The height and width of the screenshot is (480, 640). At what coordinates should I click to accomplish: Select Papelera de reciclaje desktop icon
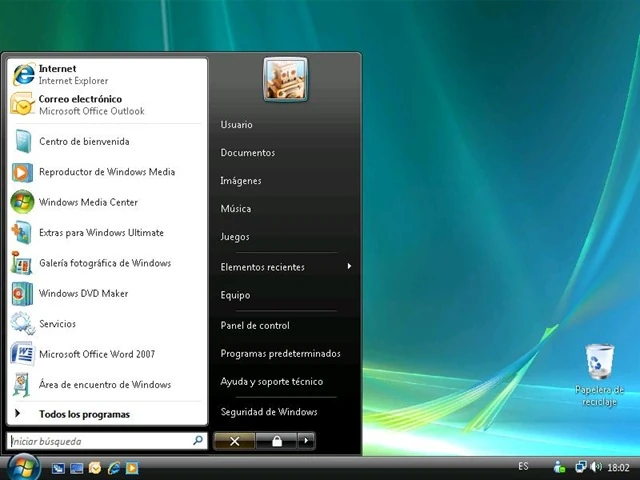pyautogui.click(x=600, y=376)
